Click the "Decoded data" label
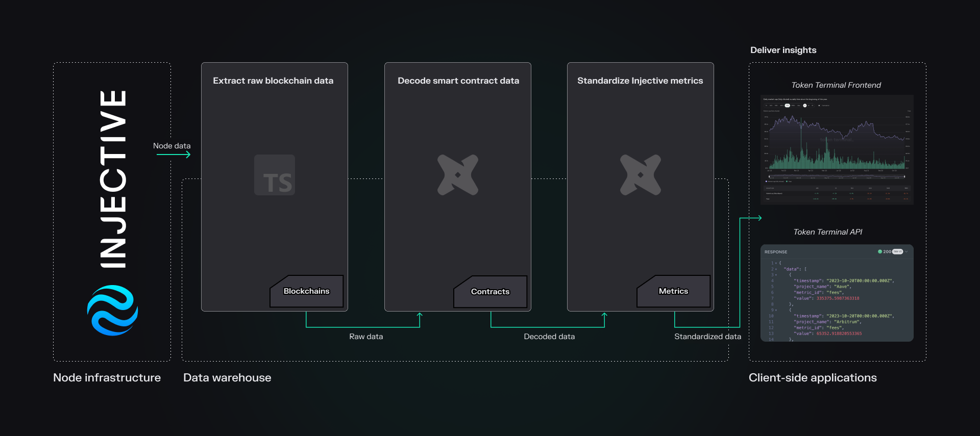The height and width of the screenshot is (436, 980). point(549,337)
